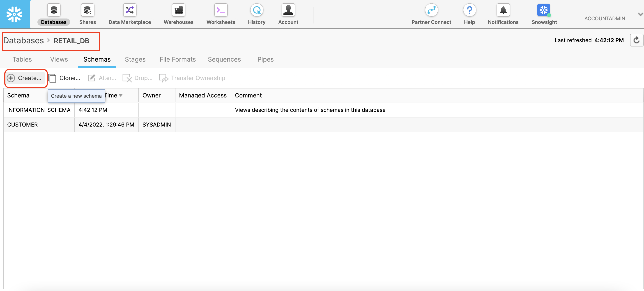Viewport: 644px width, 291px height.
Task: Select the INFORMATION_SCHEMA row
Action: point(323,110)
